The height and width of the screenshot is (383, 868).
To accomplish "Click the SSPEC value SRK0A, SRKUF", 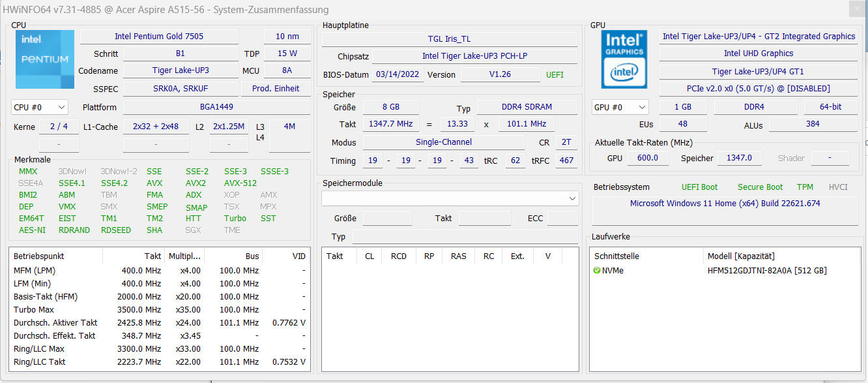I will click(181, 89).
